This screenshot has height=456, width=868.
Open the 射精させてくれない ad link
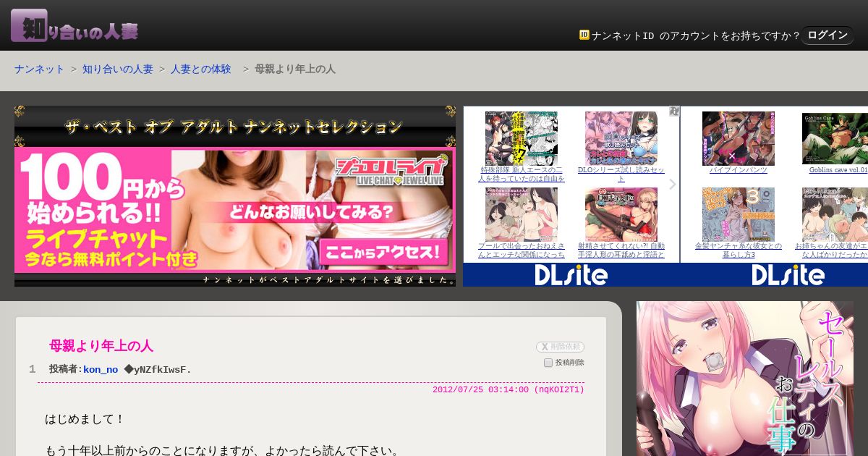(x=621, y=250)
